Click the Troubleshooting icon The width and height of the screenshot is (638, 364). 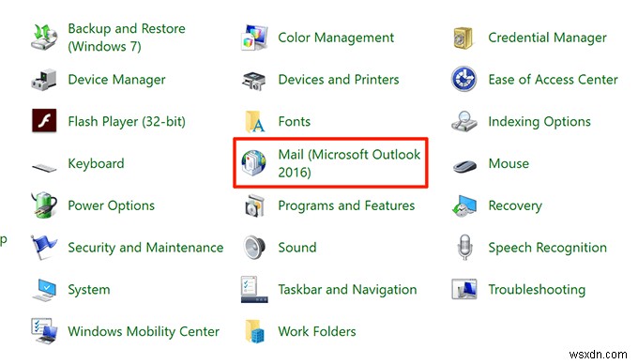[463, 289]
